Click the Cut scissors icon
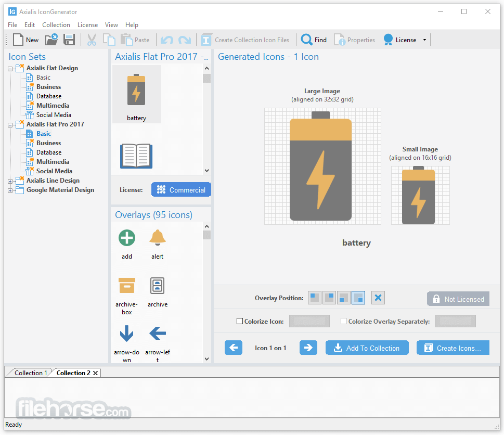 (92, 40)
